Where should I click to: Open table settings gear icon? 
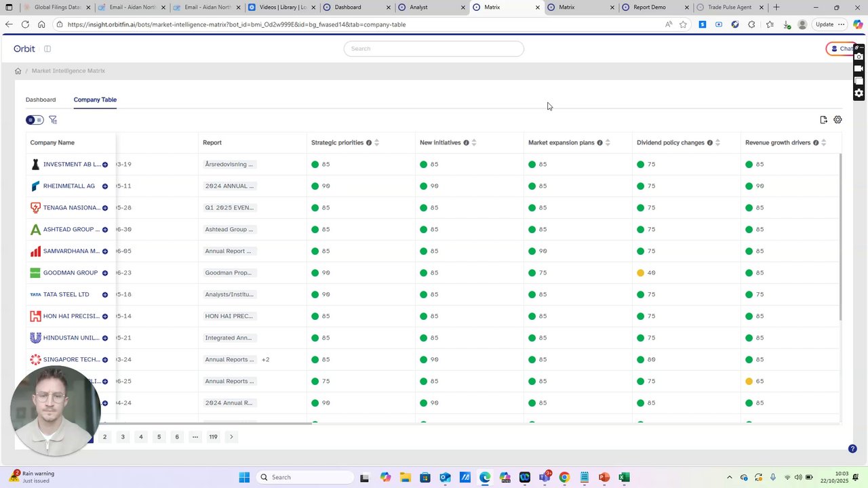(x=837, y=120)
